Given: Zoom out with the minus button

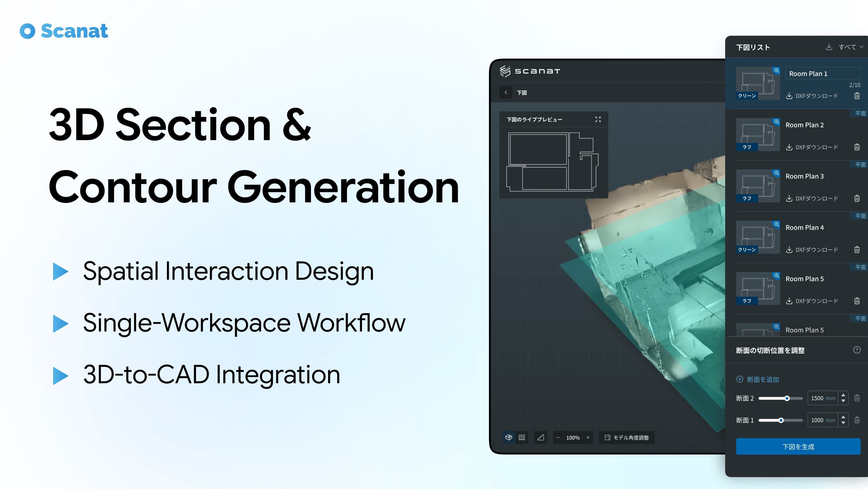Looking at the screenshot, I should point(558,437).
